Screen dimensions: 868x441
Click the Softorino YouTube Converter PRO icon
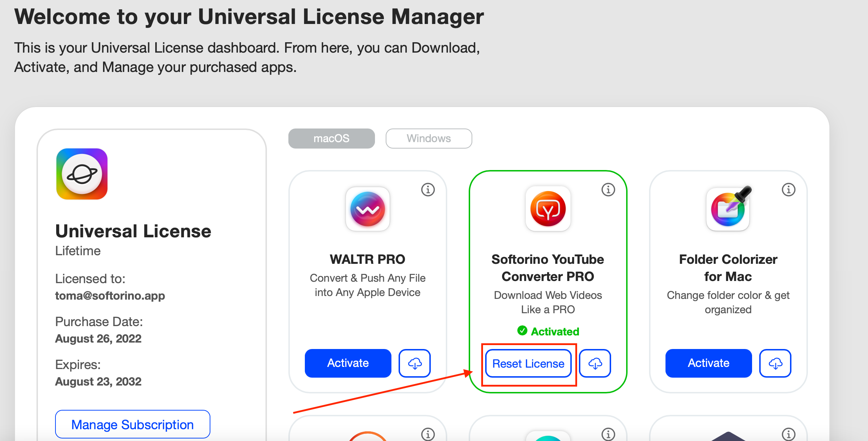click(x=548, y=209)
